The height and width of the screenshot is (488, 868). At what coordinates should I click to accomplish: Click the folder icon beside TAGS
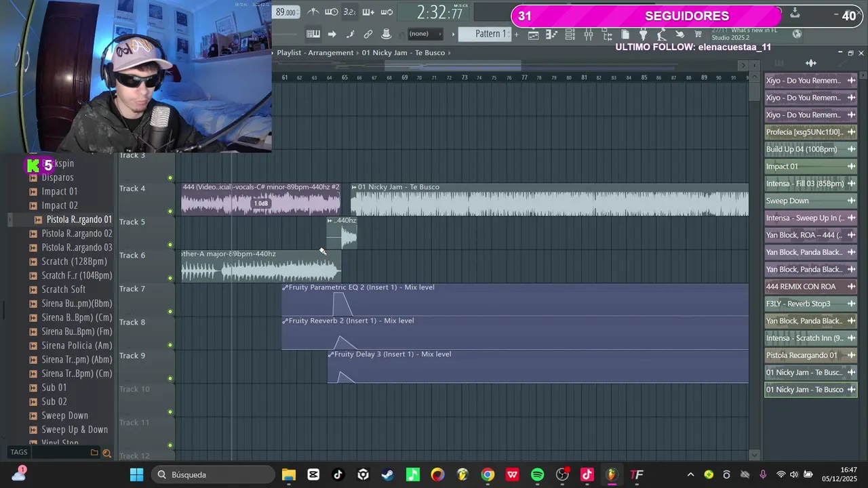94,453
